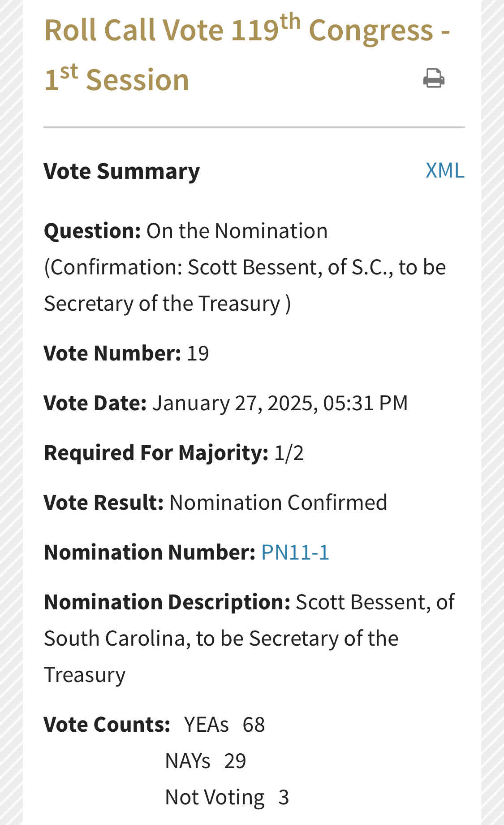Image resolution: width=504 pixels, height=825 pixels.
Task: Click the Vote Result label
Action: point(103,503)
